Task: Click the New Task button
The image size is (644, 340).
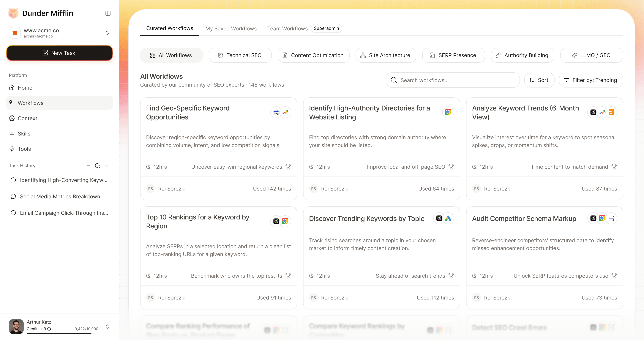Action: tap(59, 53)
